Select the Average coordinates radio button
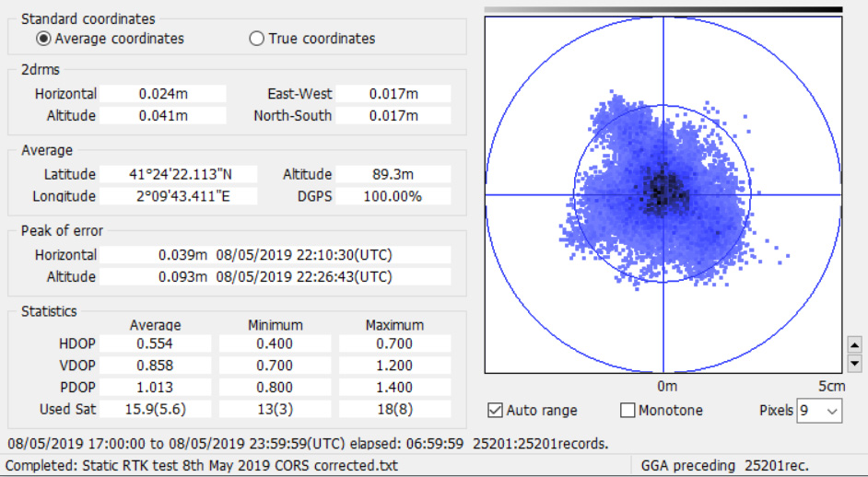 point(44,39)
